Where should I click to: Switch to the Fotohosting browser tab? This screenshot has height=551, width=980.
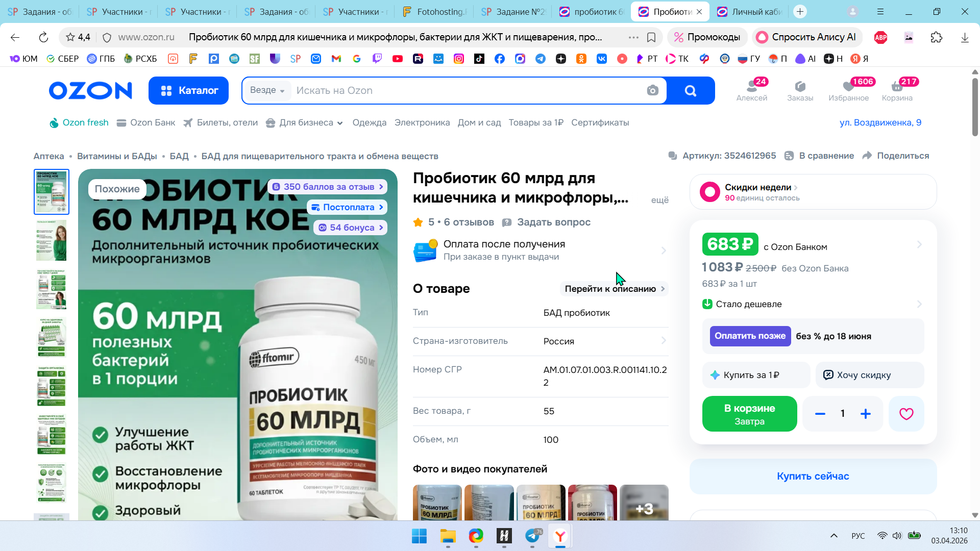pyautogui.click(x=434, y=11)
